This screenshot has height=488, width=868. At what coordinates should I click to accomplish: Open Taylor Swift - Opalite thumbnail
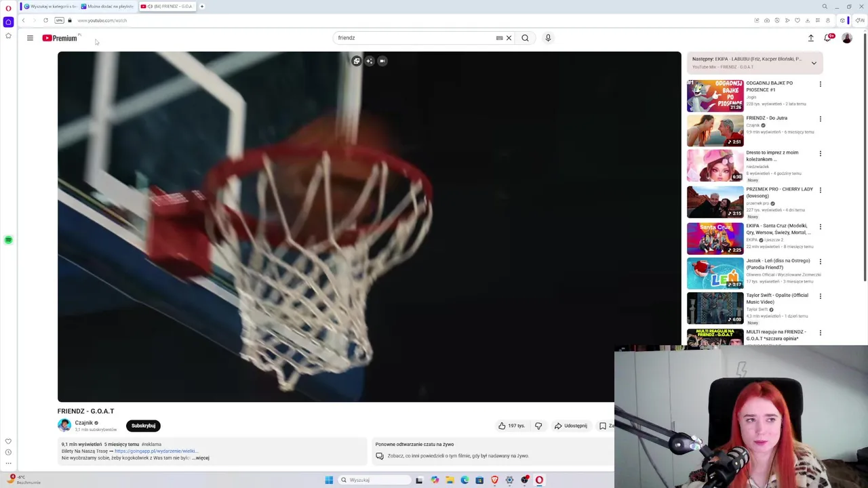coord(715,308)
